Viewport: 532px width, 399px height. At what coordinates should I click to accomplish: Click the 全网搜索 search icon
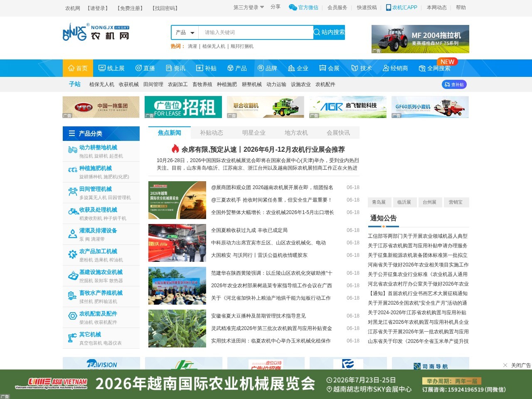422,68
